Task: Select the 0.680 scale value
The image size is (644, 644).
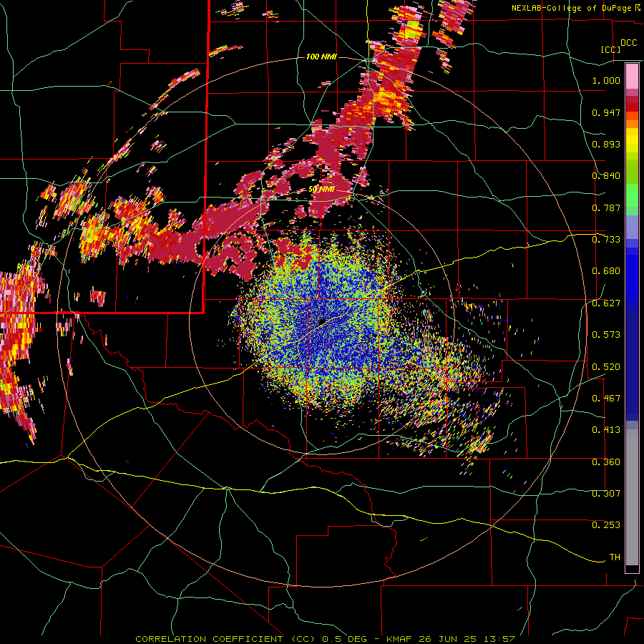Action: pos(606,271)
